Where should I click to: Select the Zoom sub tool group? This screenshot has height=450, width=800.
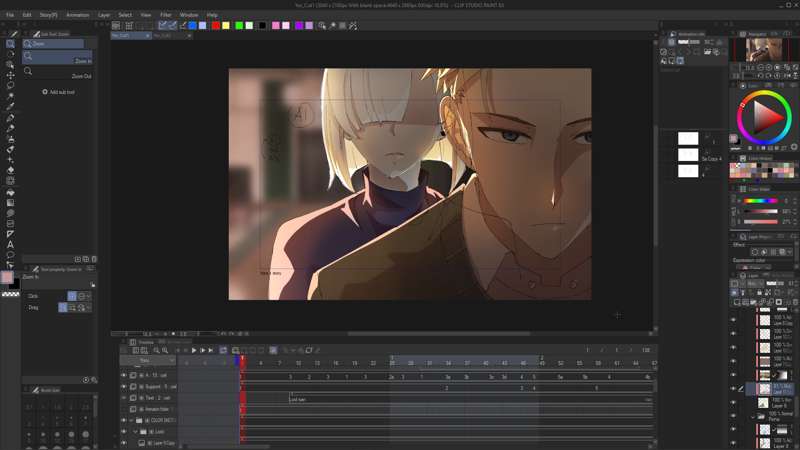(x=53, y=44)
